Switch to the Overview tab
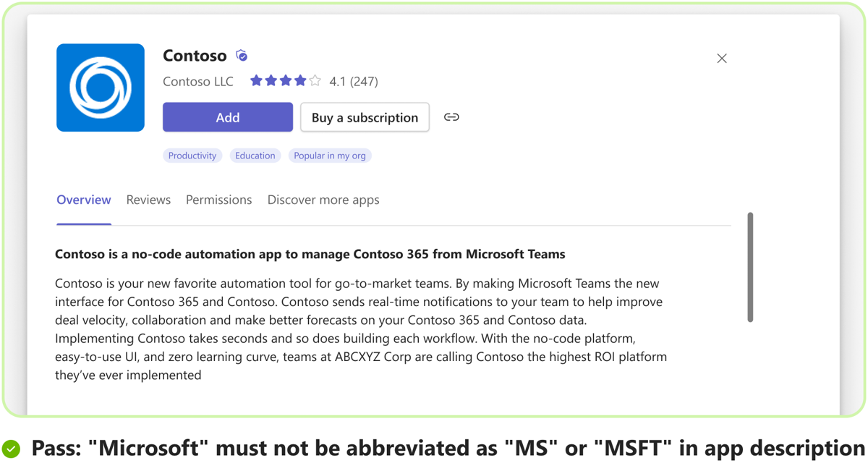Viewport: 868px width, 471px height. coord(84,200)
